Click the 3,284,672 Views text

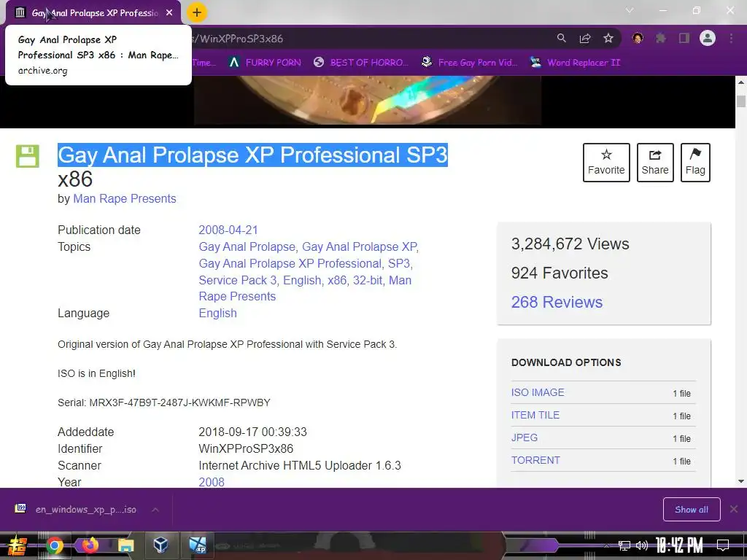570,244
